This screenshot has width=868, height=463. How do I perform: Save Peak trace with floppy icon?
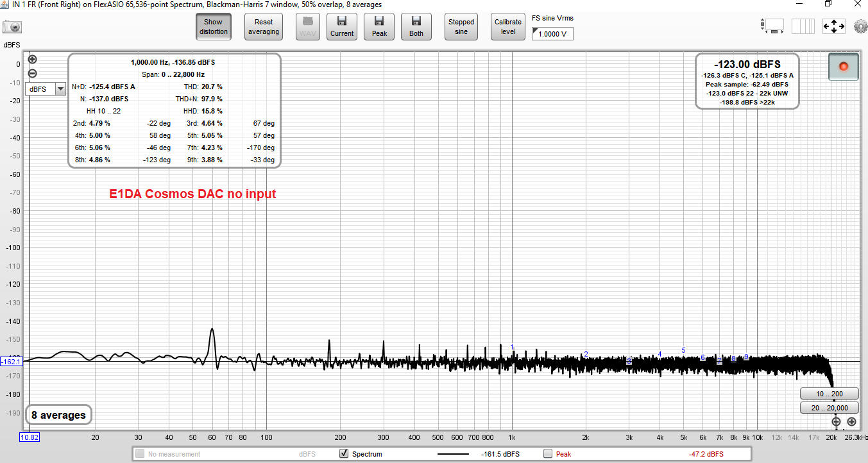[x=379, y=26]
